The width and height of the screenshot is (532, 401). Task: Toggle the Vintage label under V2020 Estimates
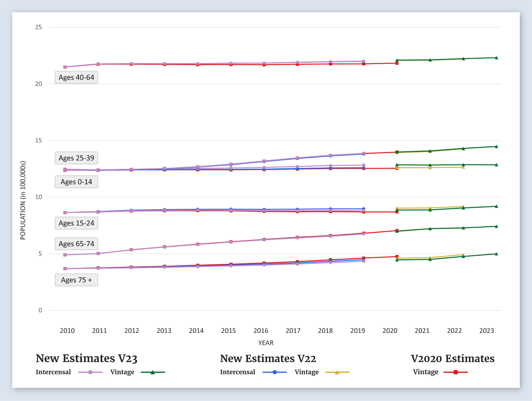click(425, 372)
